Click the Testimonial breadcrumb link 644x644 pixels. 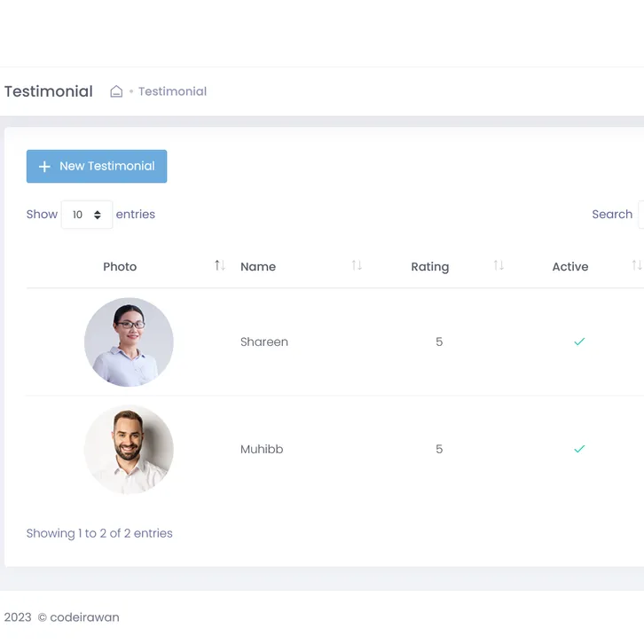[172, 91]
